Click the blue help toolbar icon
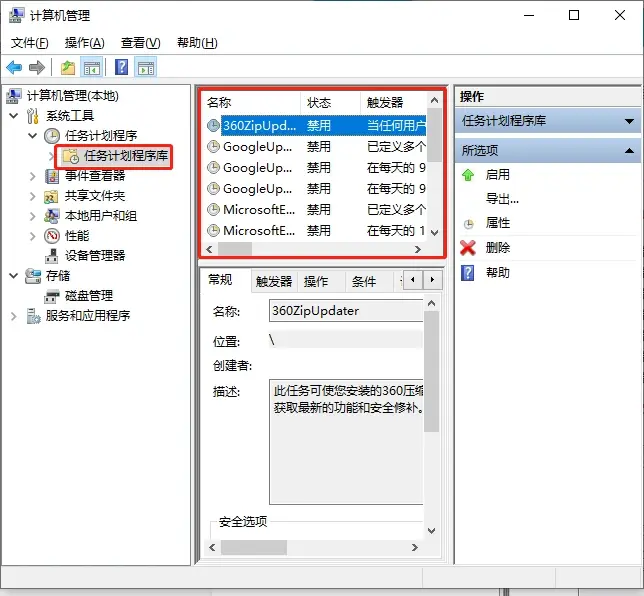The width and height of the screenshot is (644, 596). coord(121,68)
